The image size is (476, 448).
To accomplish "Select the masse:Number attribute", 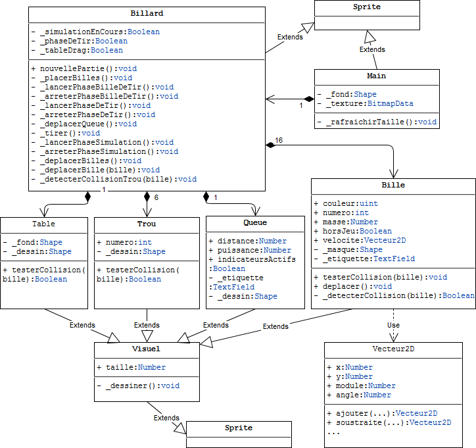I will (x=346, y=222).
